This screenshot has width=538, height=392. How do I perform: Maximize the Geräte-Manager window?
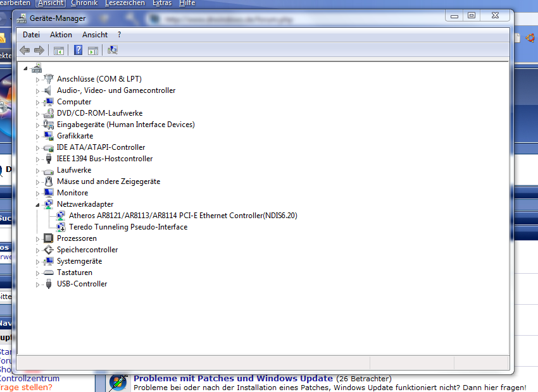(x=472, y=15)
